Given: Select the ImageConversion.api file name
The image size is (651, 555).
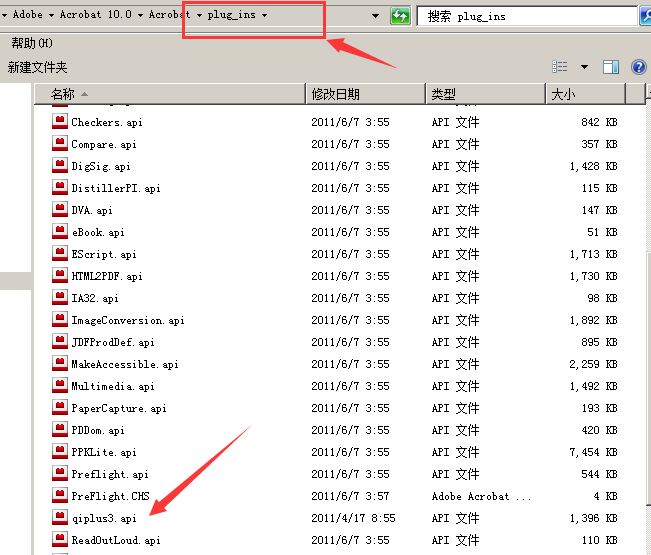Looking at the screenshot, I should [x=128, y=320].
